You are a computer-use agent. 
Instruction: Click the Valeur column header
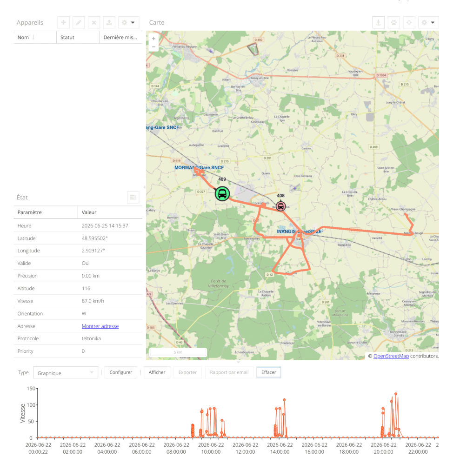point(110,212)
